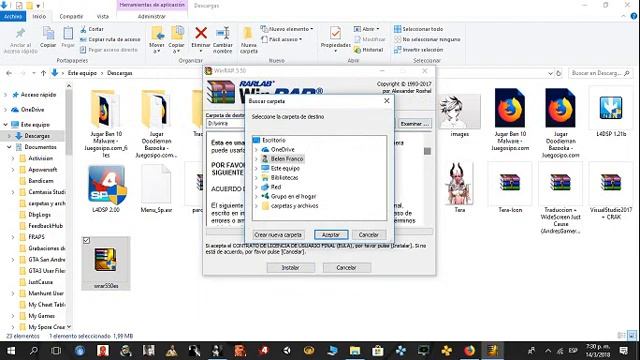Open the Historial option
The width and height of the screenshot is (640, 360).
pyautogui.click(x=369, y=50)
